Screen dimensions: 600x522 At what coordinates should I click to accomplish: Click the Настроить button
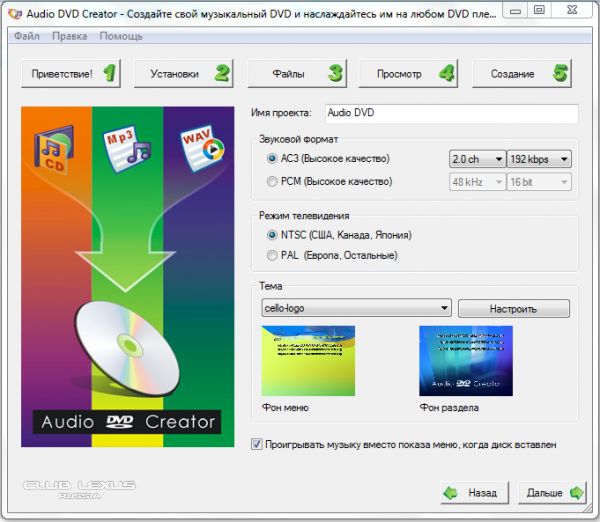point(514,308)
